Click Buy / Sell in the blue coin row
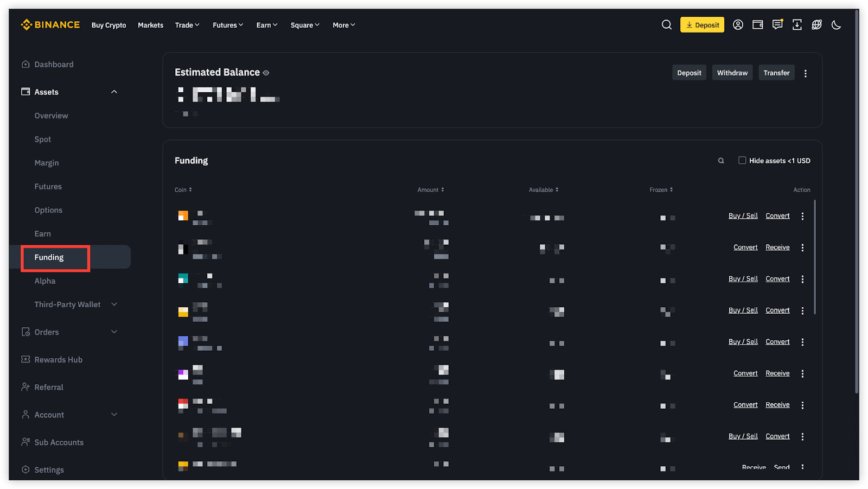868x489 pixels. coord(743,342)
